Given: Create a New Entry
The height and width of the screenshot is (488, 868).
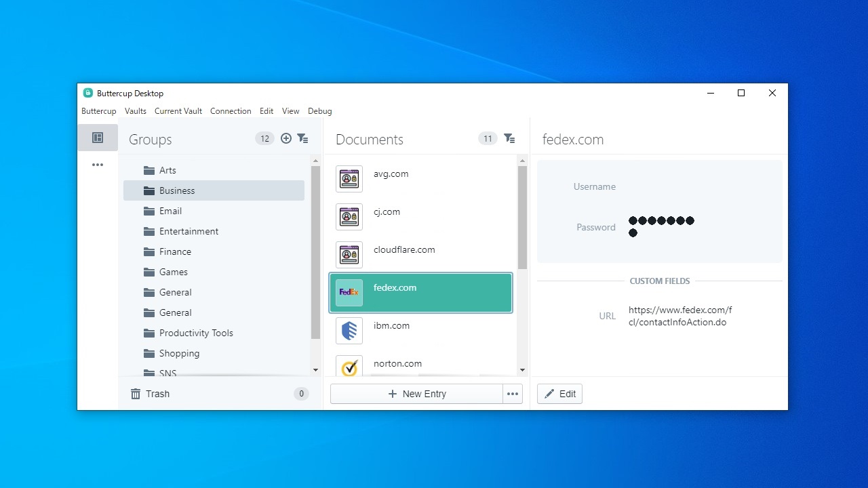Looking at the screenshot, I should 416,394.
